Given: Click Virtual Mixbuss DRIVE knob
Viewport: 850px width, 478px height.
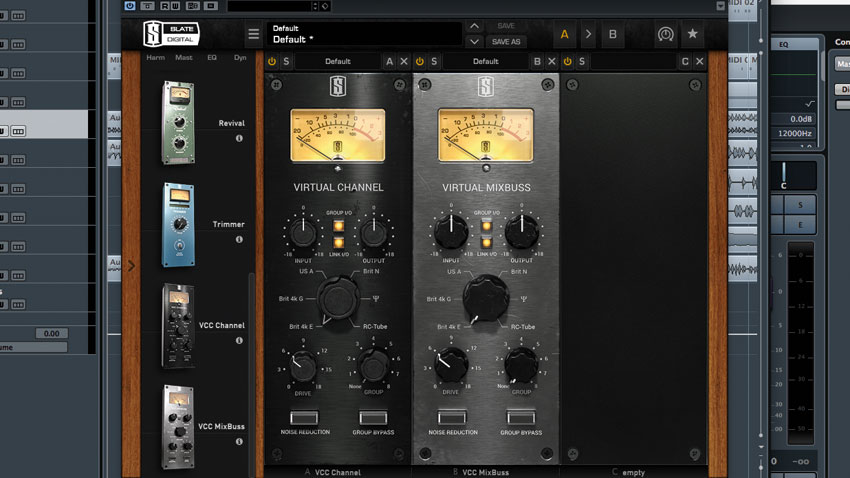Looking at the screenshot, I should (x=451, y=365).
